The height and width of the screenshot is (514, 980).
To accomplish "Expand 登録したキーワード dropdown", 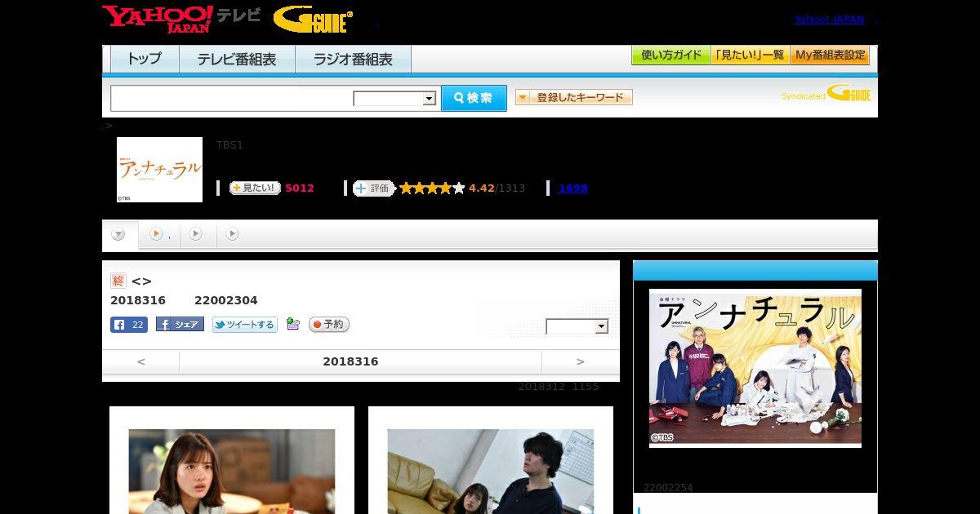I will 574,97.
